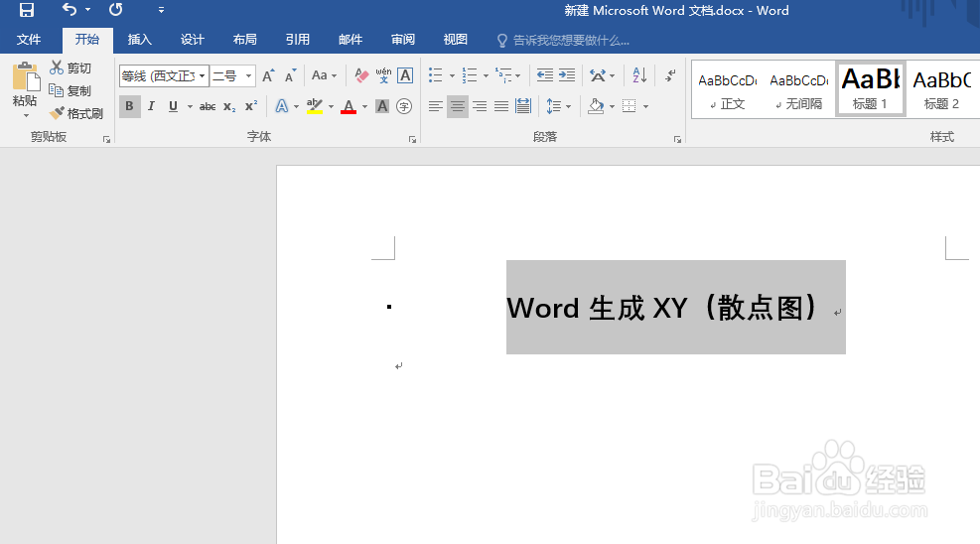
Task: Apply numbered list
Action: pos(470,75)
